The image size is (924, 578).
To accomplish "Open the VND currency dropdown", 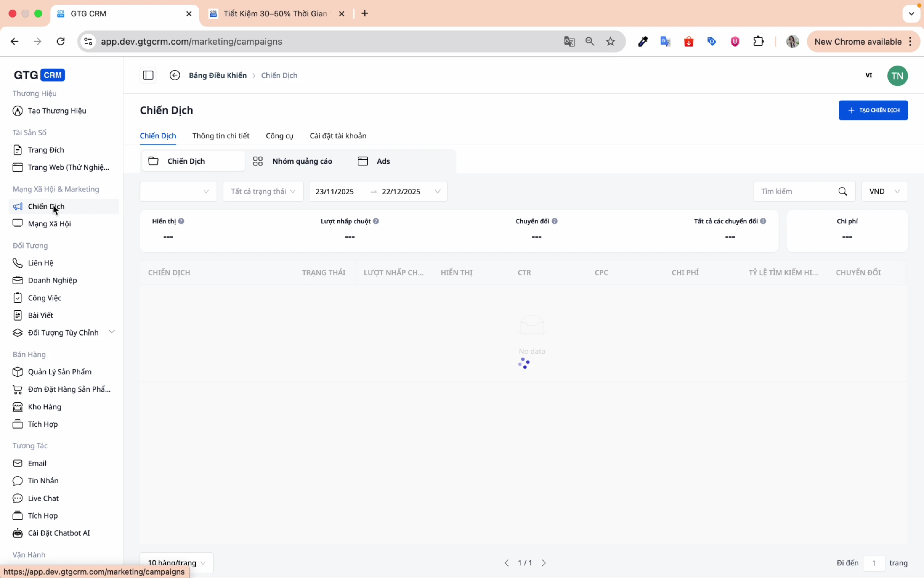I will (x=884, y=191).
